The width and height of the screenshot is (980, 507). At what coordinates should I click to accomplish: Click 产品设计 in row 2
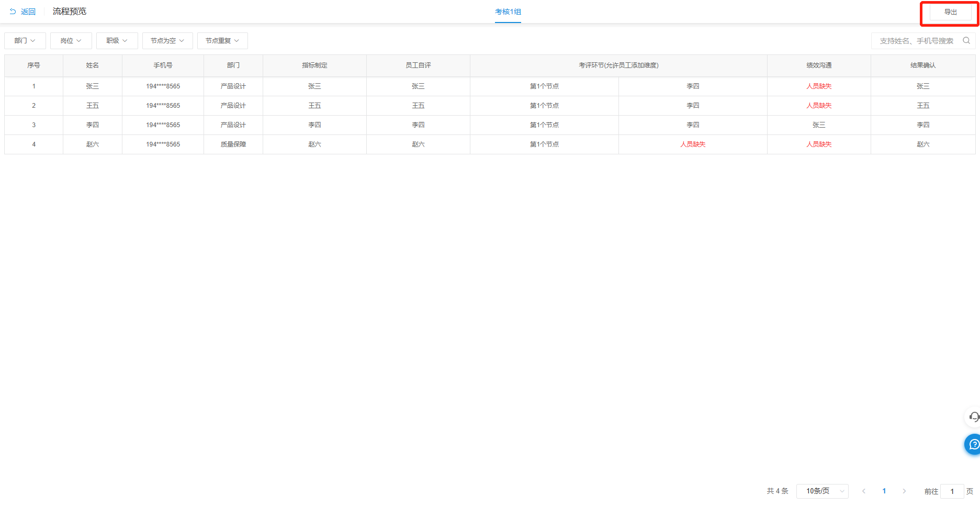coord(233,106)
